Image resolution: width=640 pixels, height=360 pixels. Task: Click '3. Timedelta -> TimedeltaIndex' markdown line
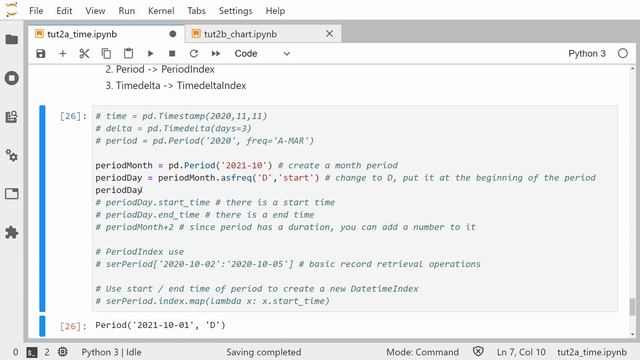pos(176,86)
